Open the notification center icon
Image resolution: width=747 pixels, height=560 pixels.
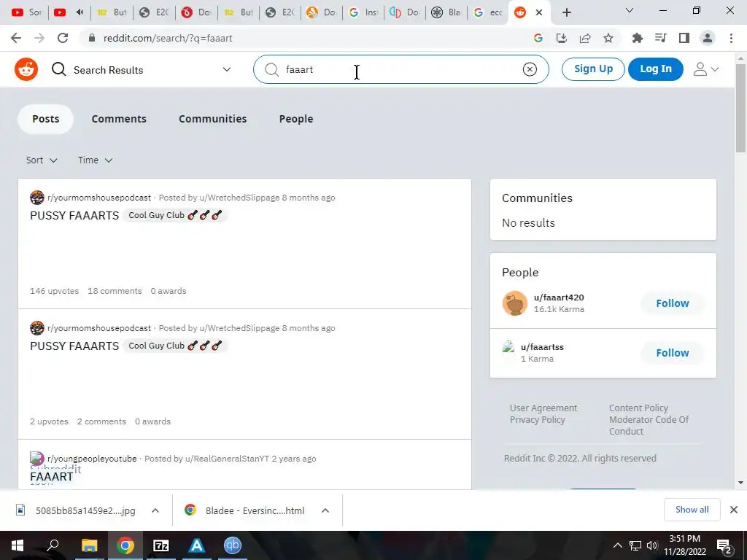[x=724, y=546]
